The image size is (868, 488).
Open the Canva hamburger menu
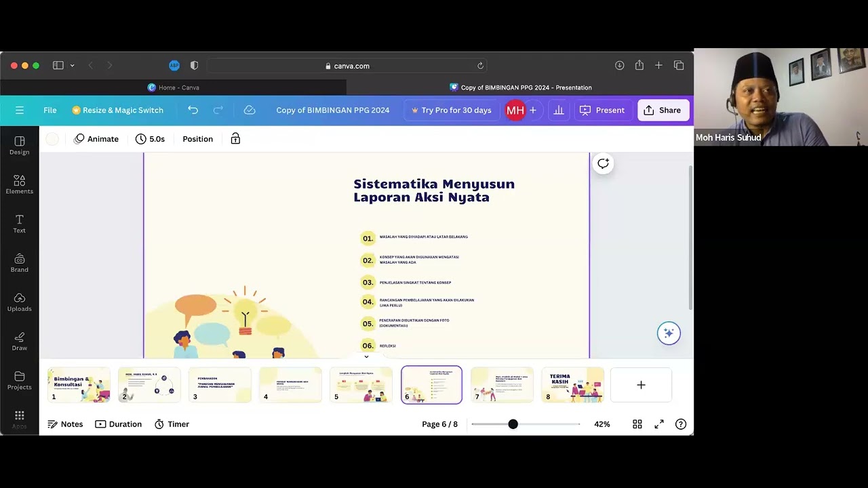coord(20,110)
